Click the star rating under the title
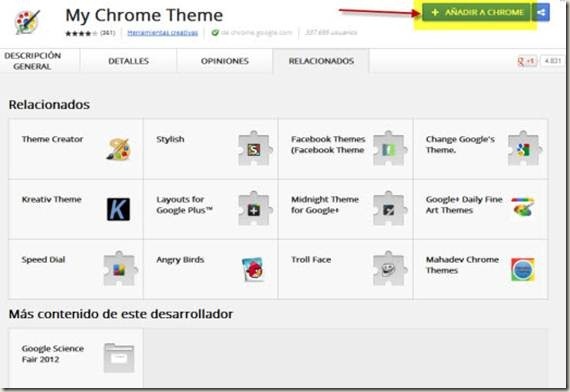The width and height of the screenshot is (570, 392). click(x=81, y=33)
